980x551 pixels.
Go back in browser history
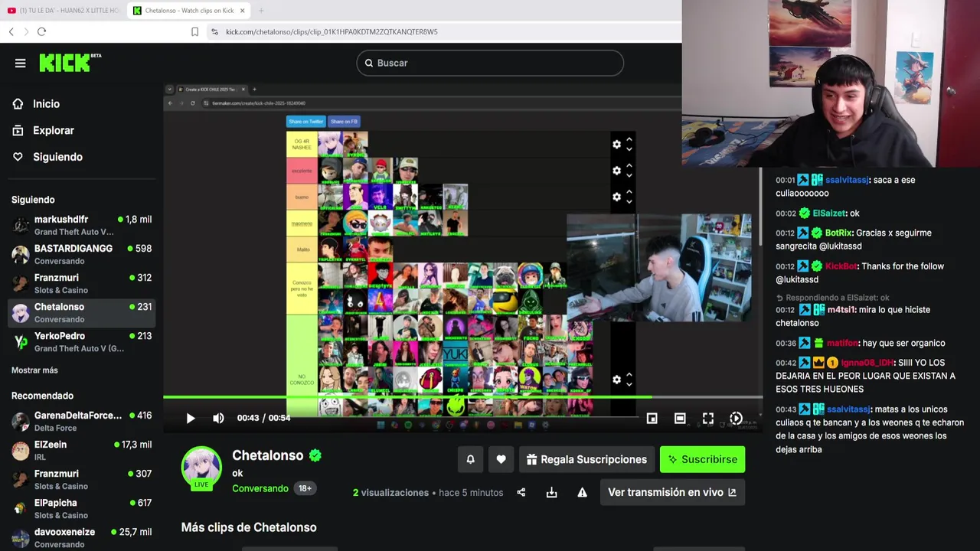tap(11, 31)
